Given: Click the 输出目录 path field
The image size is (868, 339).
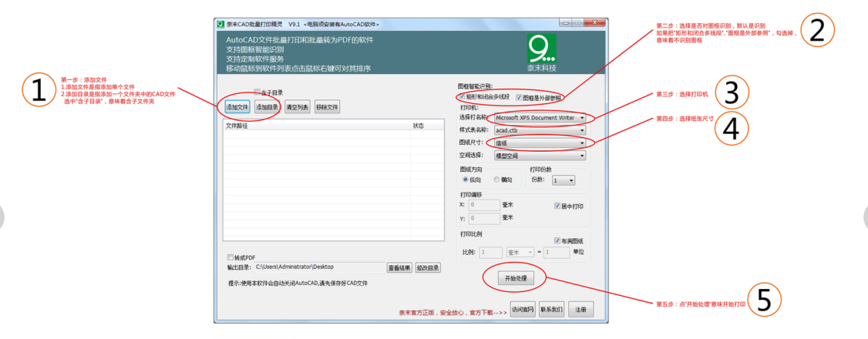Looking at the screenshot, I should (319, 267).
